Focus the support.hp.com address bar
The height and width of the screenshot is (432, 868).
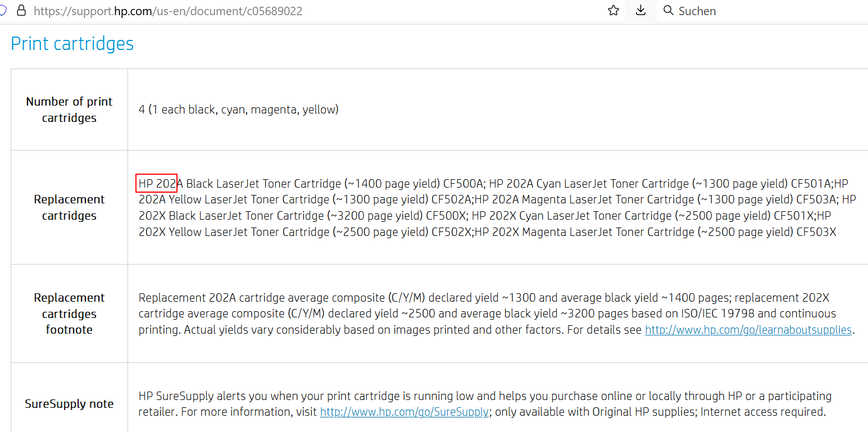point(169,11)
